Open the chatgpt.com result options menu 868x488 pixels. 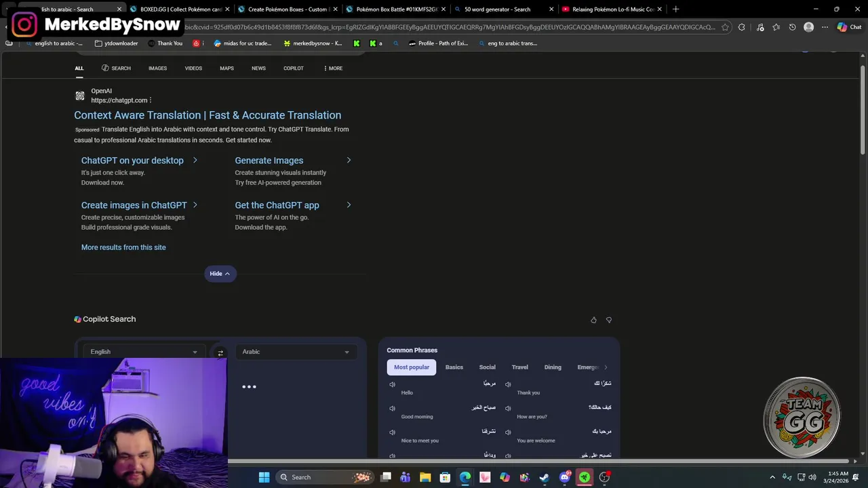click(x=151, y=100)
